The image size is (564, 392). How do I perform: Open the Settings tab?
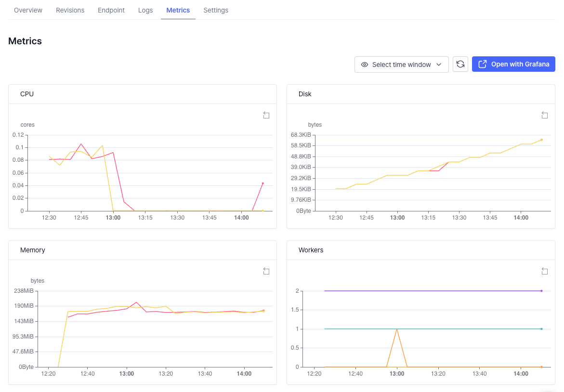(x=216, y=10)
